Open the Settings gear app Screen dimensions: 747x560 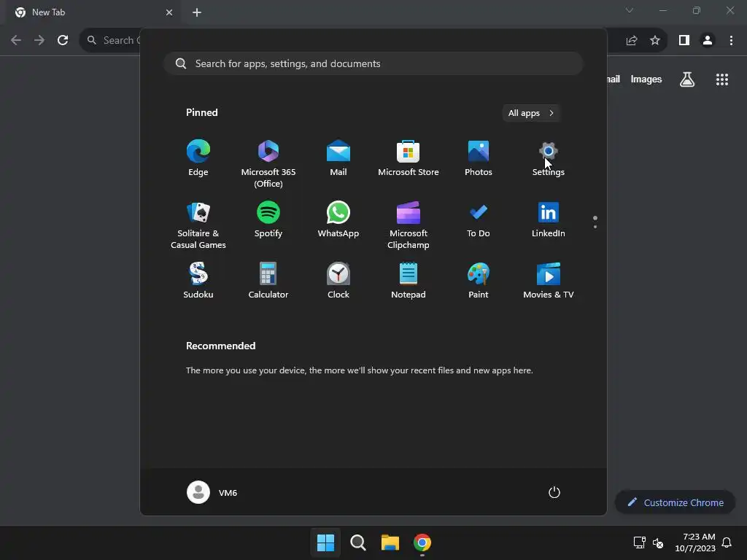click(x=549, y=158)
